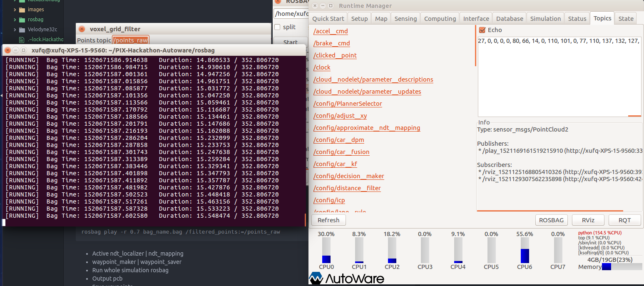Maximize the Runtime Manager window

pyautogui.click(x=331, y=6)
